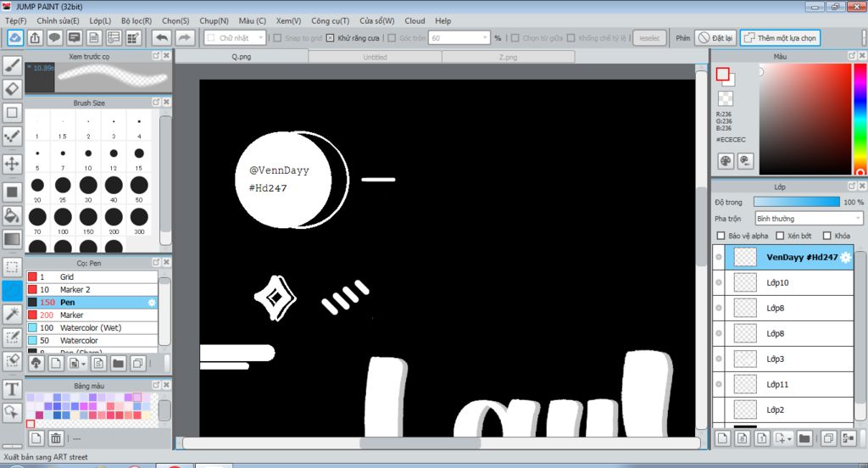Select the Pen brush in brush list
Screen dimensions: 868x468
(x=92, y=303)
